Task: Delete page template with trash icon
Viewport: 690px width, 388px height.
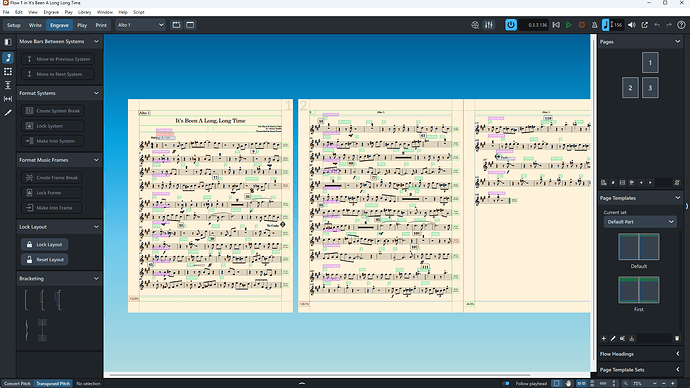Action: [x=677, y=338]
